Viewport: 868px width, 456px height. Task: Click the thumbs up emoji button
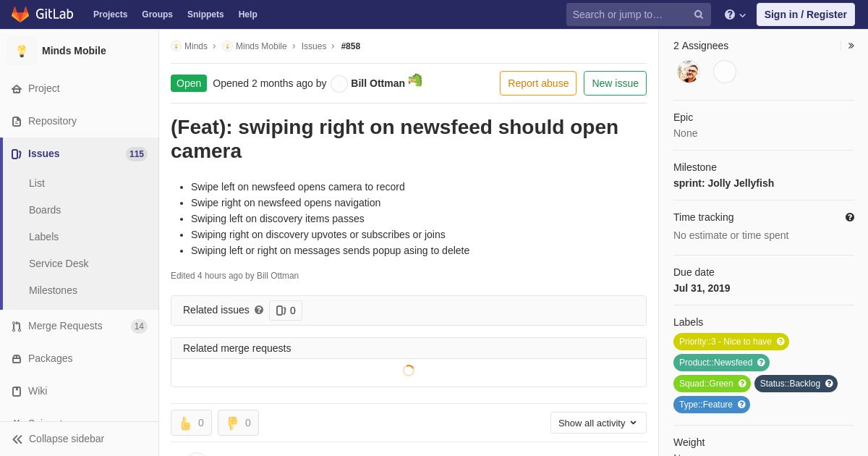(191, 423)
